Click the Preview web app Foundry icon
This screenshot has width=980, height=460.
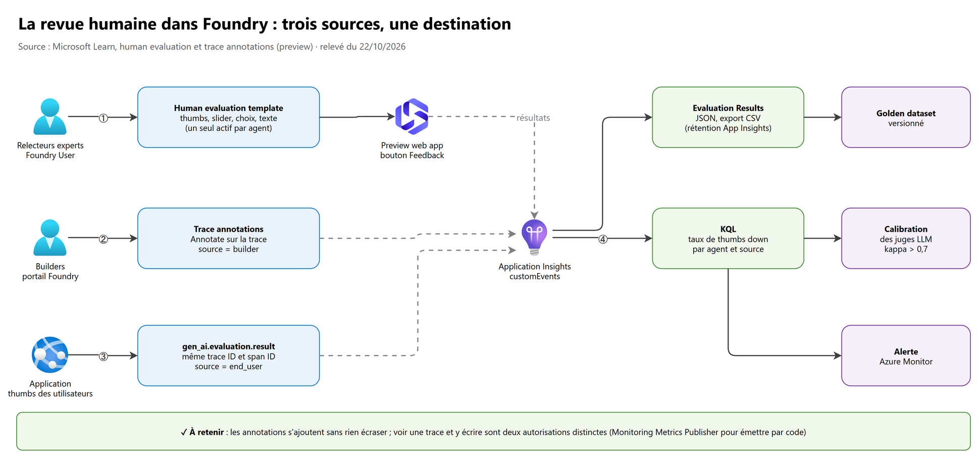click(x=412, y=117)
